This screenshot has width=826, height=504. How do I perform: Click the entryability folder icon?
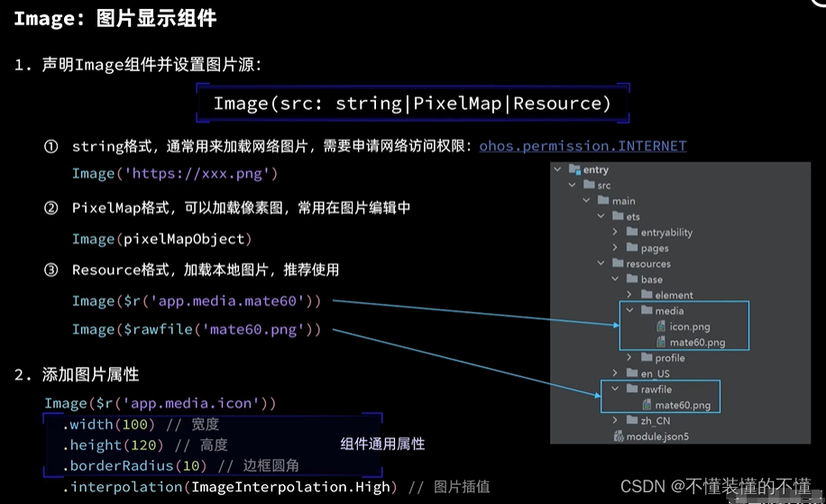pyautogui.click(x=632, y=232)
